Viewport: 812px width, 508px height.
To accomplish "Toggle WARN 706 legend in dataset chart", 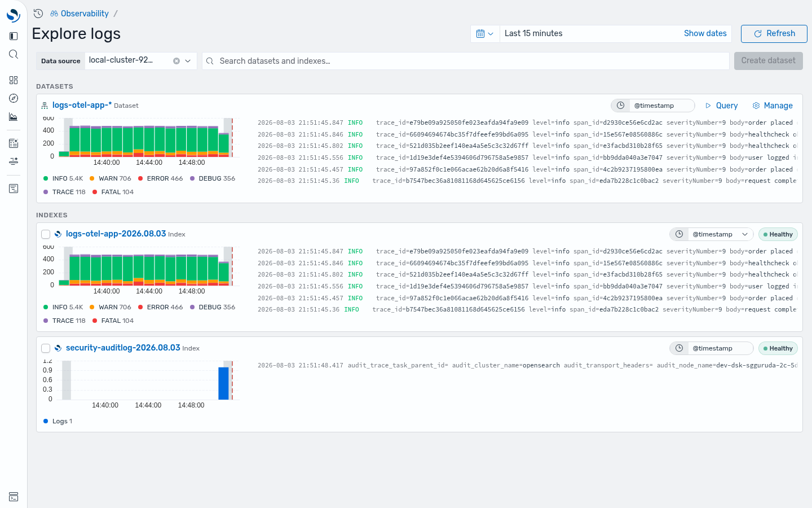I will click(110, 178).
